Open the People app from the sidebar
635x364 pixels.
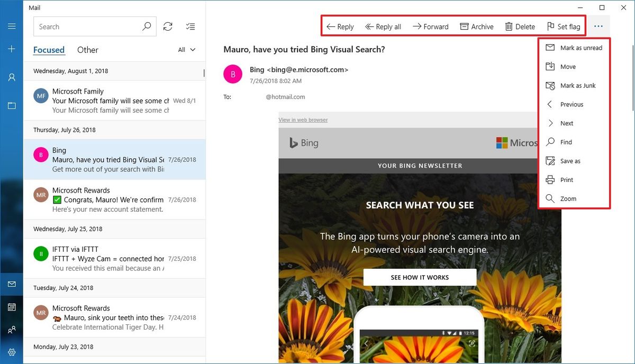[x=12, y=330]
